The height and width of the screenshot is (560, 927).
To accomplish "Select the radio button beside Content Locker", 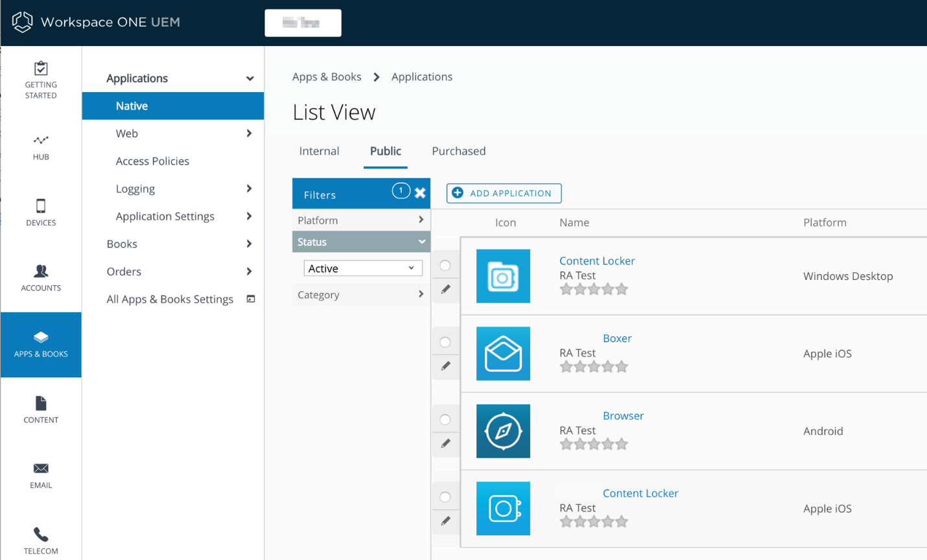I will pos(445,264).
